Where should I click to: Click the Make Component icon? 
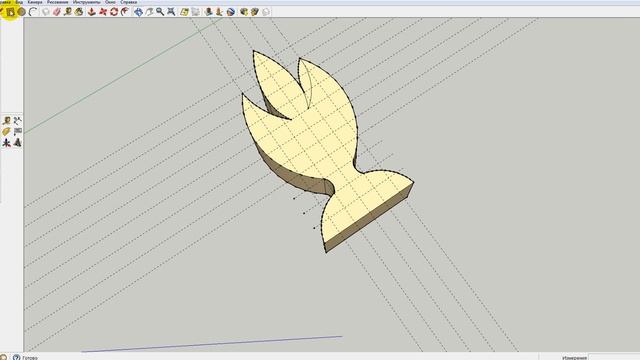tap(45, 12)
